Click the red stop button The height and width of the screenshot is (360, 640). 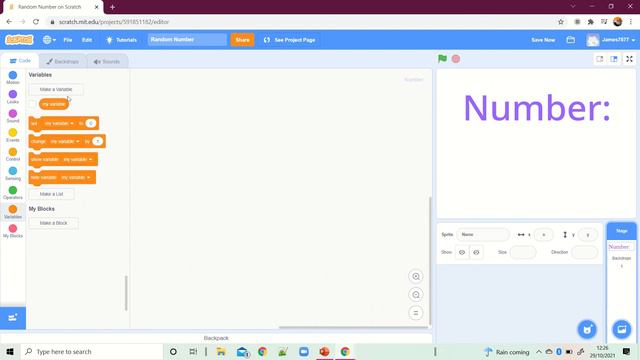click(456, 59)
